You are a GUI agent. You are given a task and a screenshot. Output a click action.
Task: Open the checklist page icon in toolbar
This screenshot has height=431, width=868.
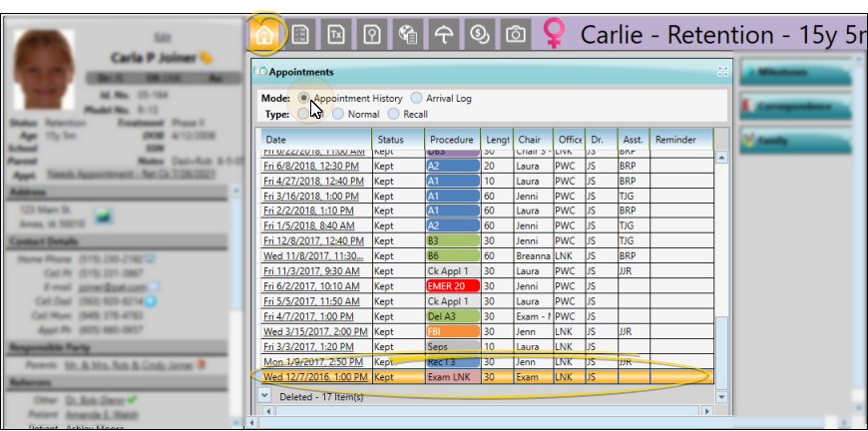pyautogui.click(x=300, y=34)
